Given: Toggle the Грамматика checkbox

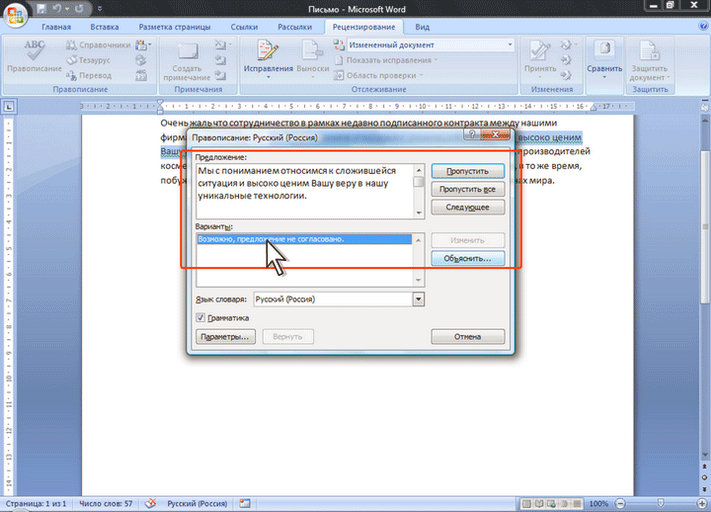Looking at the screenshot, I should tap(200, 318).
